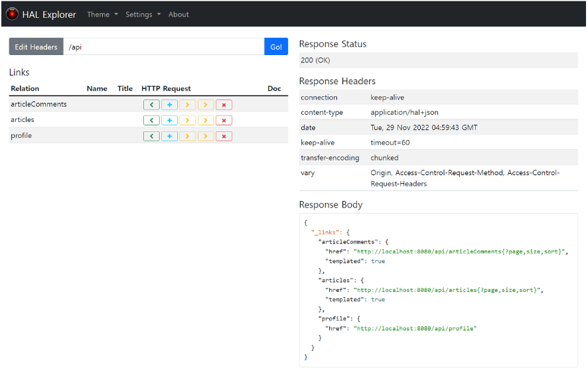The image size is (588, 388).
Task: Click the HTTP Request column header
Action: pyautogui.click(x=166, y=88)
